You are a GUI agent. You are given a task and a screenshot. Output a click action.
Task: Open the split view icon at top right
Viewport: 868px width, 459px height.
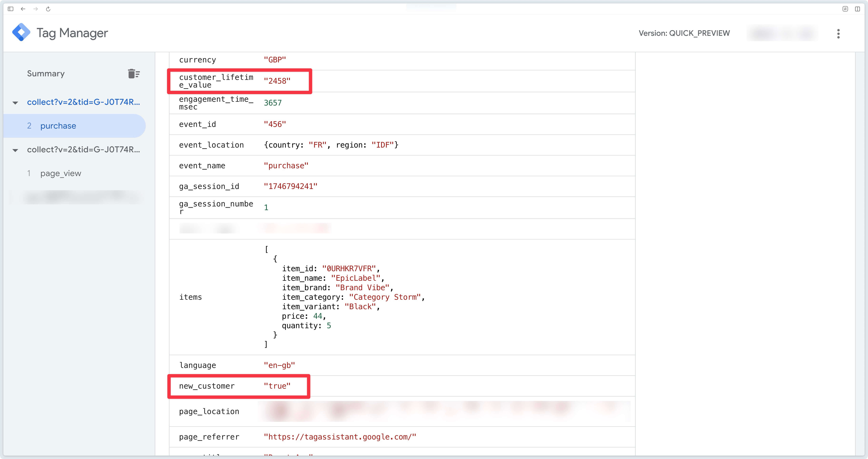click(857, 9)
